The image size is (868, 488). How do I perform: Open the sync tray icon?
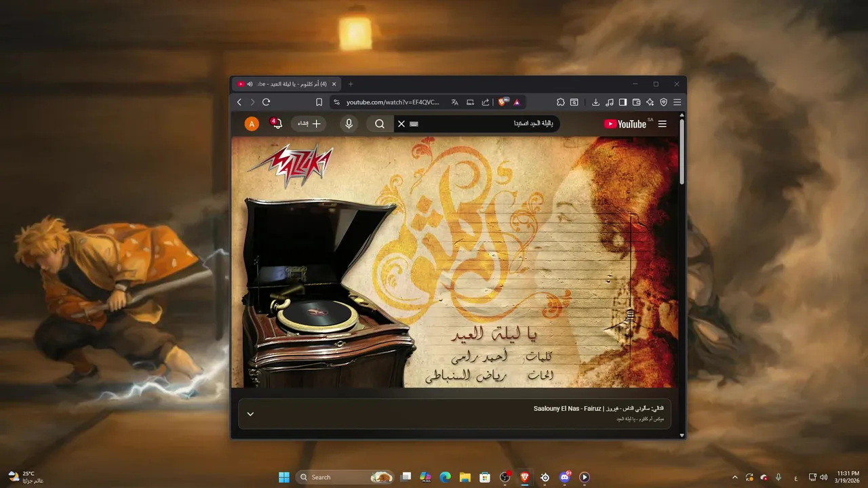749,477
